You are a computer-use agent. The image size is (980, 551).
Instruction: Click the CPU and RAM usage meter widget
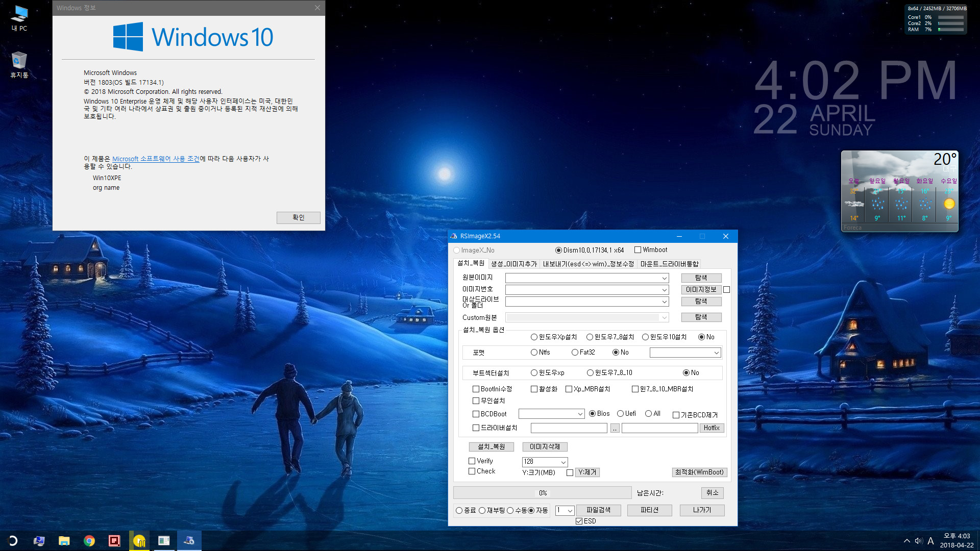[x=937, y=19]
